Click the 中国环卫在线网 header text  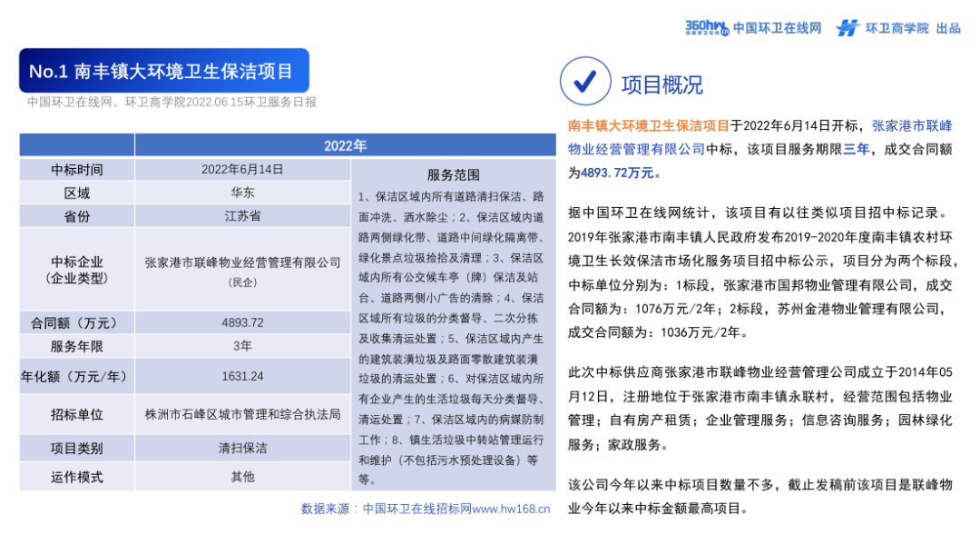(777, 28)
